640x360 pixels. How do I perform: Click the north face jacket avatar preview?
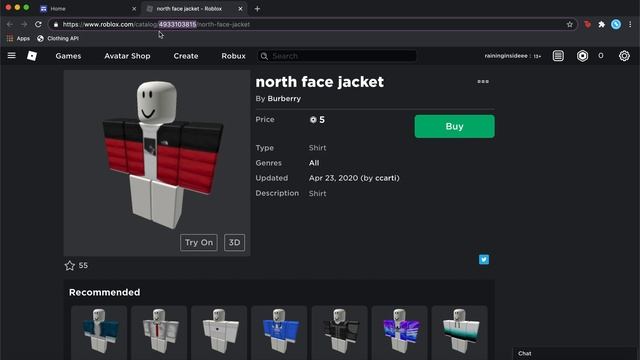point(157,163)
